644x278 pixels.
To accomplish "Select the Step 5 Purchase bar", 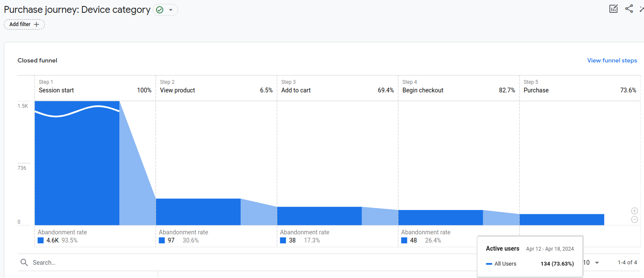I will coord(562,219).
